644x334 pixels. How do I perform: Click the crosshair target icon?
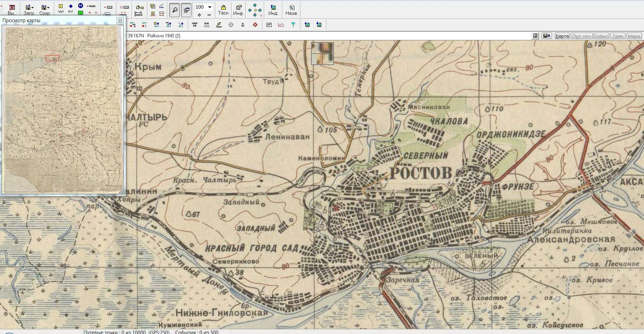point(231,25)
